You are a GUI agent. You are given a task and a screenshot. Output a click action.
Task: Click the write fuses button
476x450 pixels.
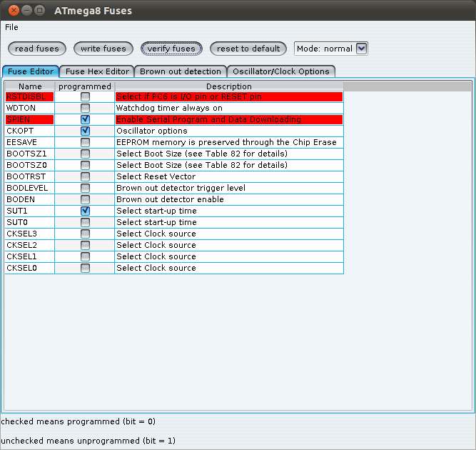pos(103,49)
